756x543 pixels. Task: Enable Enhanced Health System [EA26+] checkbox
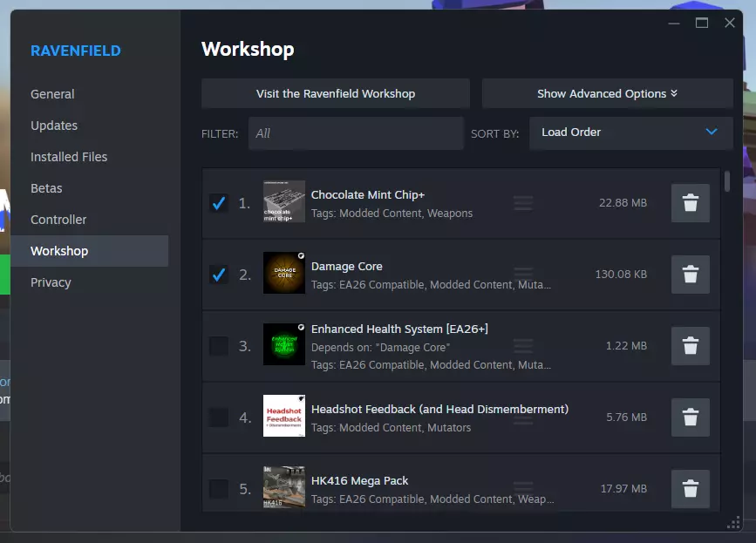(218, 346)
